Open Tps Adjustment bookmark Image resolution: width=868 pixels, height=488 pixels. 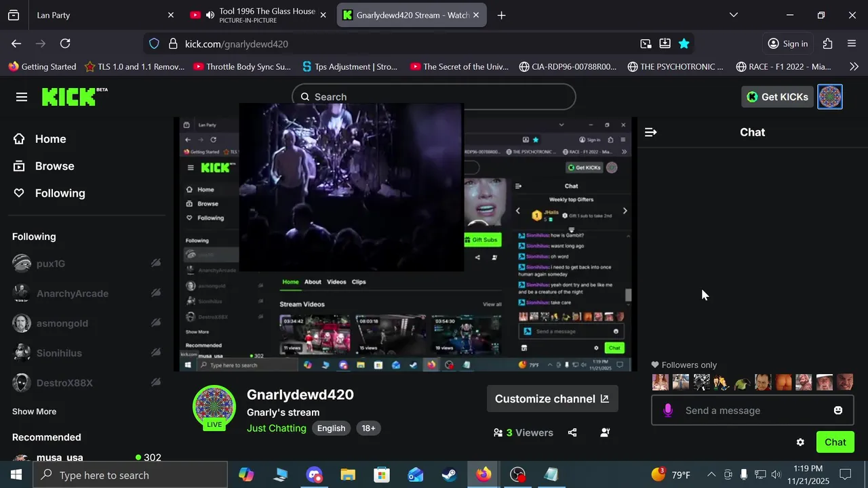[350, 66]
